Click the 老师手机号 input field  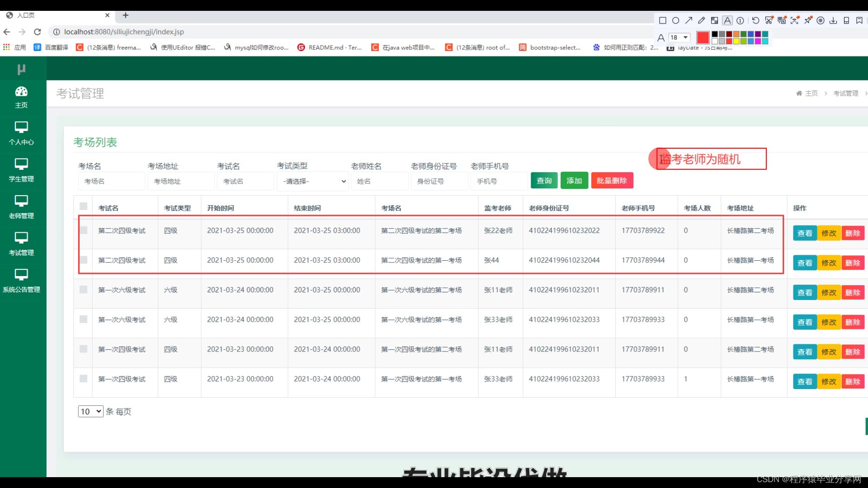coord(499,181)
